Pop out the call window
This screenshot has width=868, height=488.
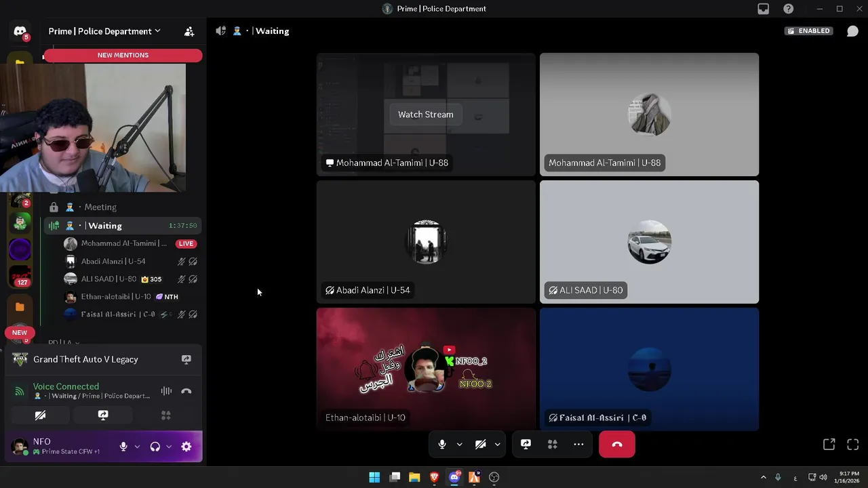pyautogui.click(x=829, y=445)
